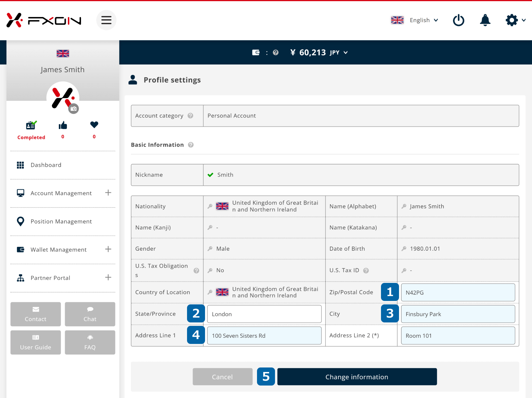The height and width of the screenshot is (398, 532).
Task: Click the power logout icon
Action: coord(459,20)
